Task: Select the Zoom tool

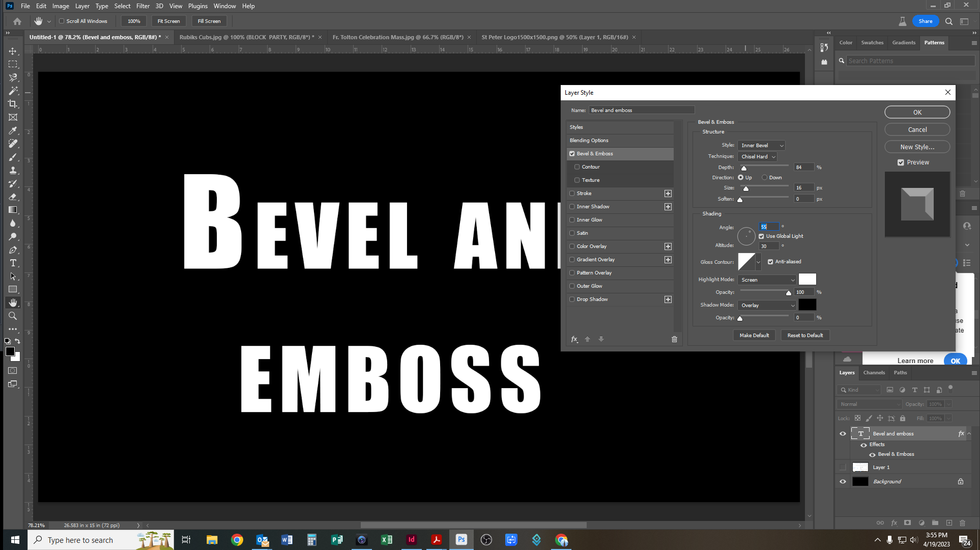Action: pyautogui.click(x=13, y=316)
